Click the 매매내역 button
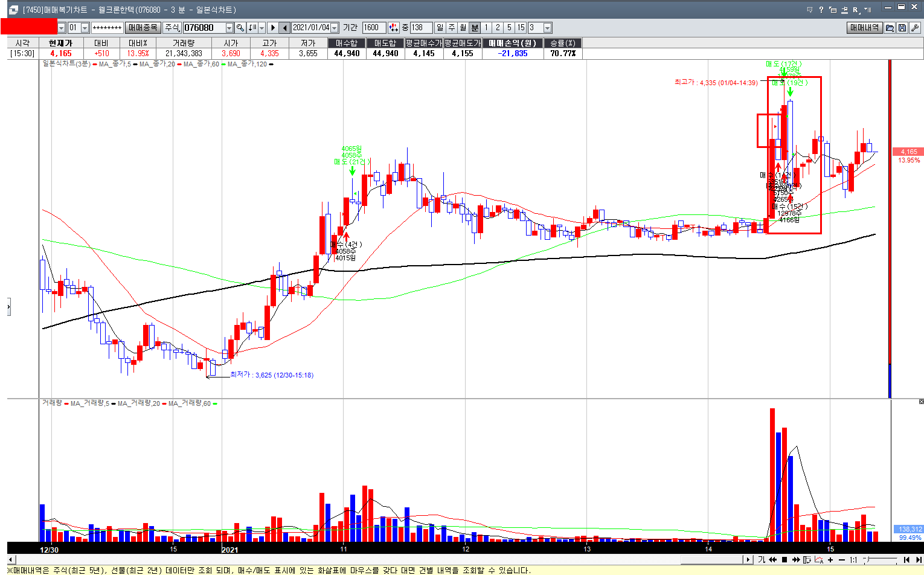This screenshot has height=575, width=924. [x=864, y=28]
